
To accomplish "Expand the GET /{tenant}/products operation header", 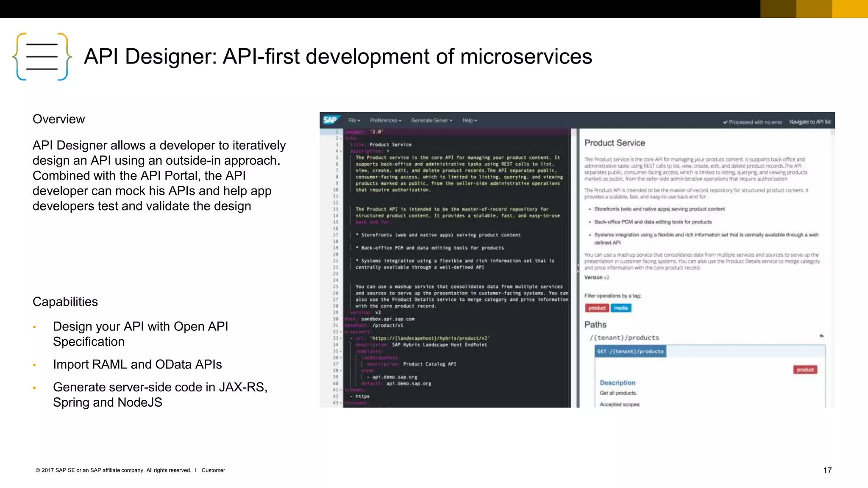I will 630,351.
